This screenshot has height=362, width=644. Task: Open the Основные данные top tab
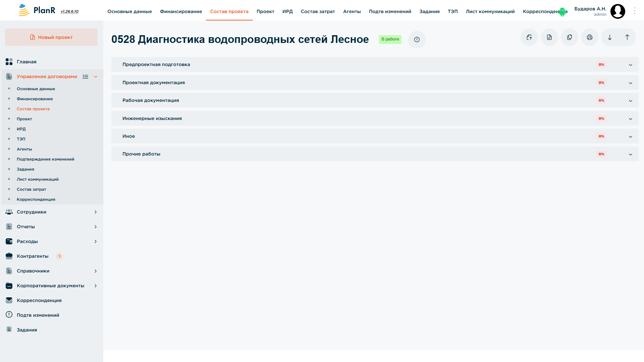(129, 11)
